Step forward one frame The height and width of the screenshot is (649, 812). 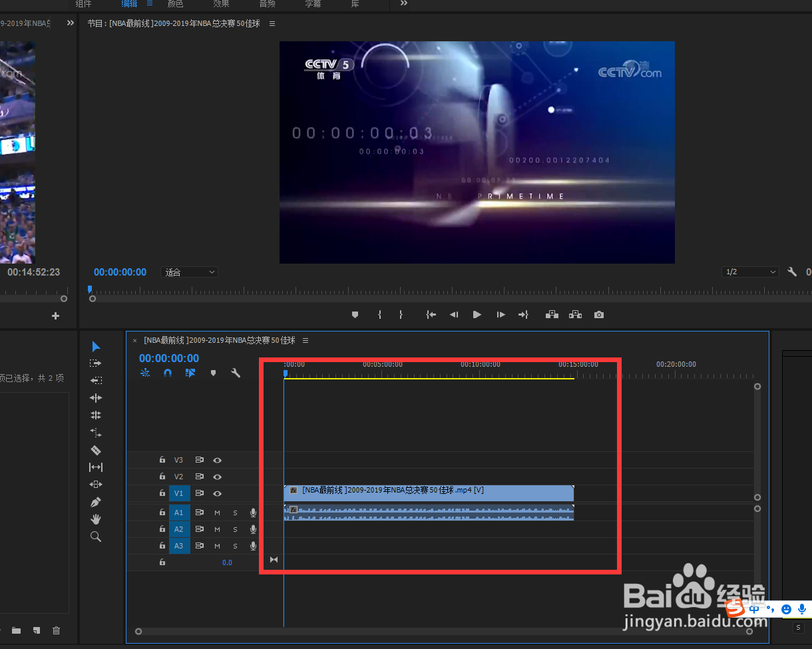(x=501, y=315)
